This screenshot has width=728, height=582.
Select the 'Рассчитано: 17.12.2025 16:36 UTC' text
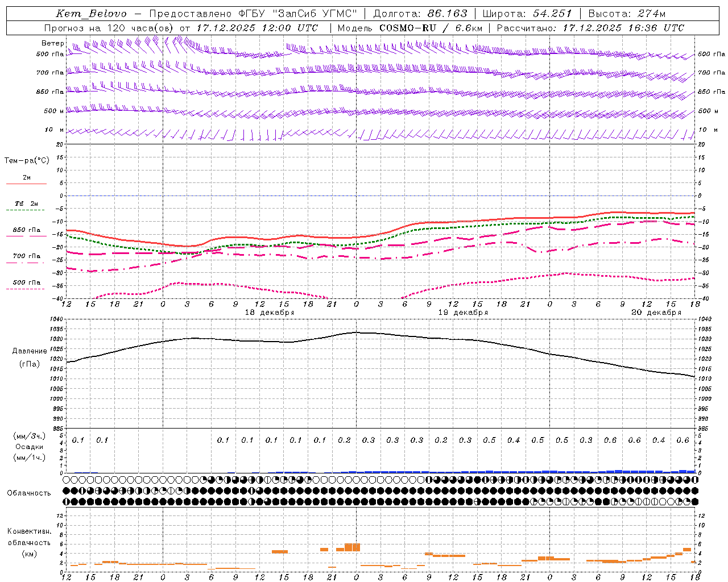click(590, 28)
